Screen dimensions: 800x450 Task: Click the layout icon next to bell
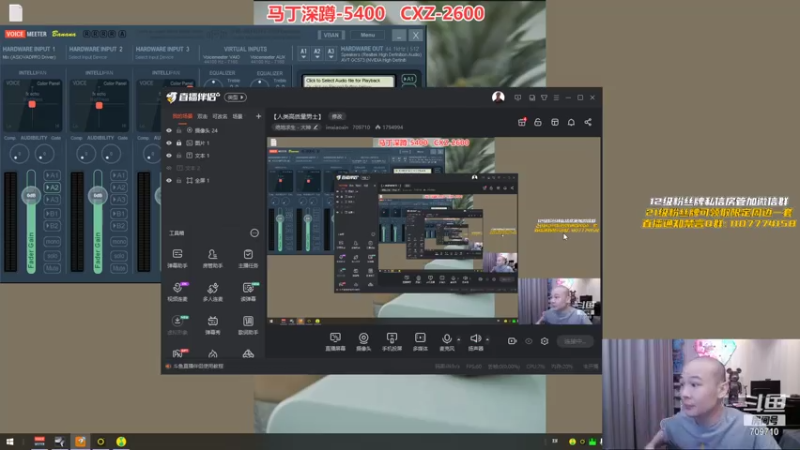555,122
